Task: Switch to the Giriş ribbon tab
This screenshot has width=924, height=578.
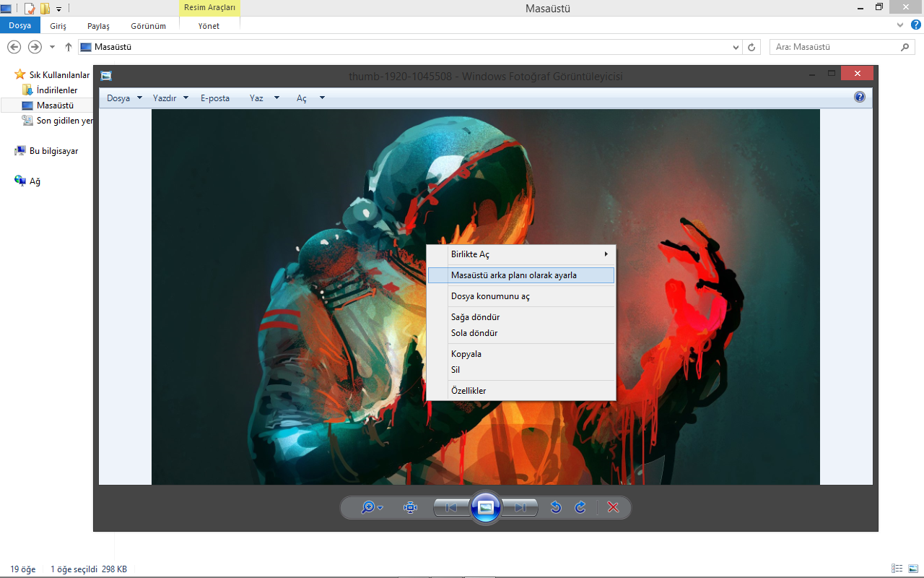Action: click(58, 26)
